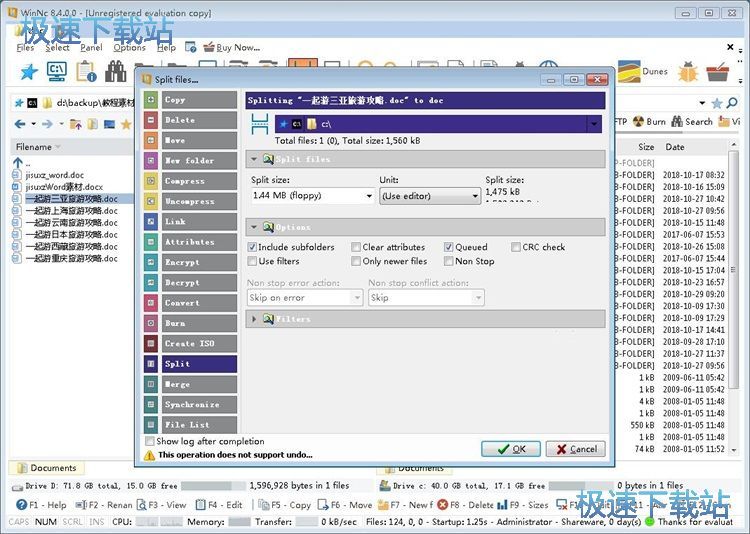Screen dimensions: 750x534
Task: Open the Help menu
Action: (166, 47)
